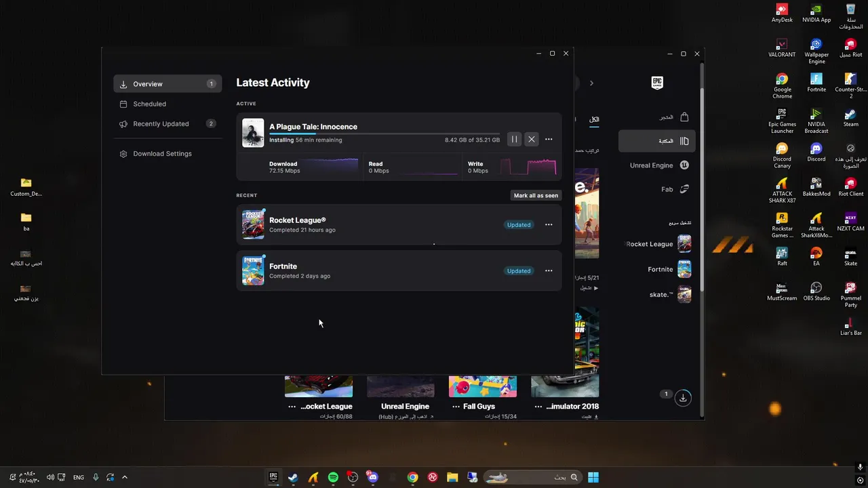This screenshot has height=488, width=868.
Task: Open the Windows Start button
Action: (x=593, y=477)
